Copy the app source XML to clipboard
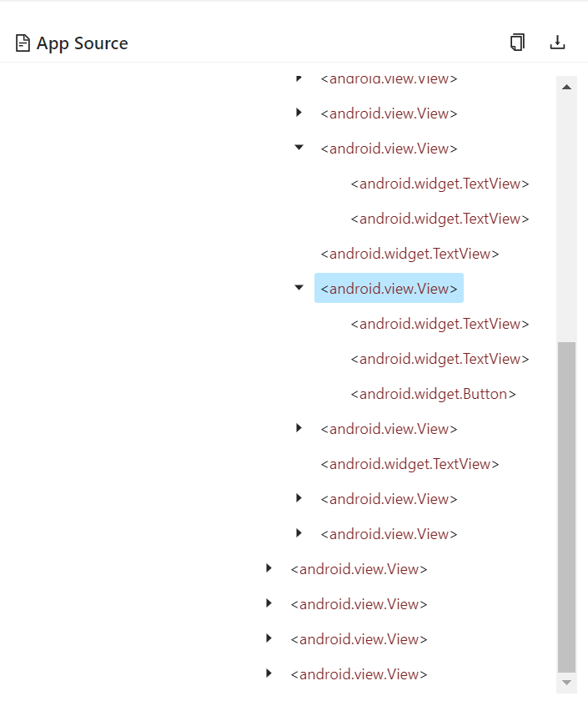588x701 pixels. click(x=517, y=43)
